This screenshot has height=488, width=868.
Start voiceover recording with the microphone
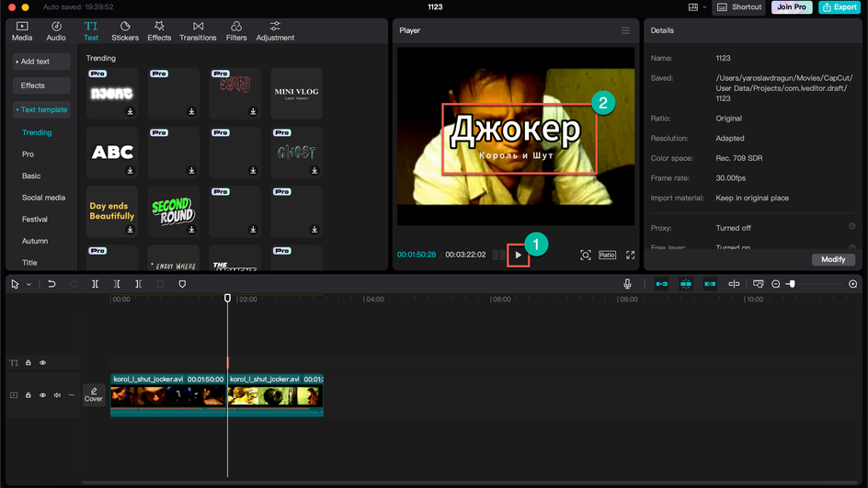coord(627,284)
